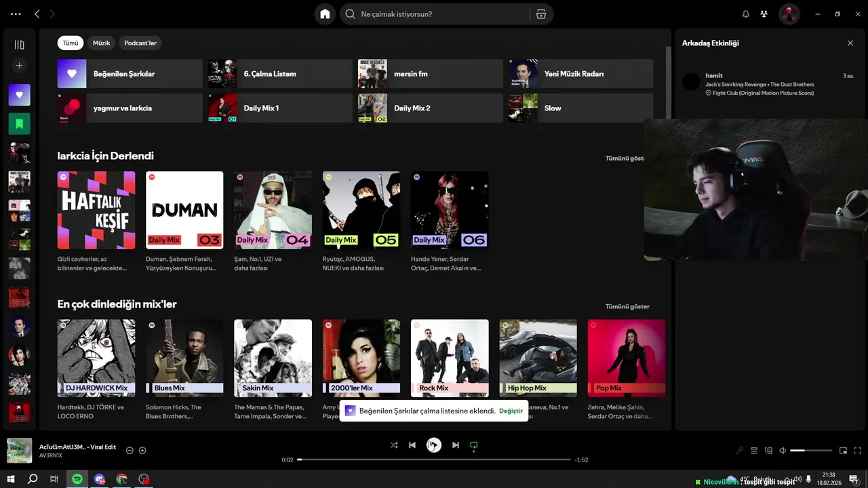Viewport: 868px width, 488px height.
Task: Click the larkcia İçin Derlendi heading
Action: (x=106, y=156)
